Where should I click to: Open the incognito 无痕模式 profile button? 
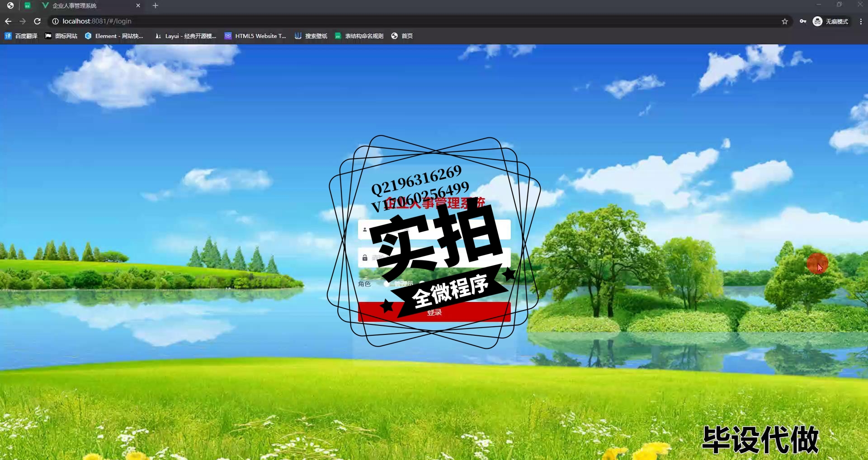point(830,21)
